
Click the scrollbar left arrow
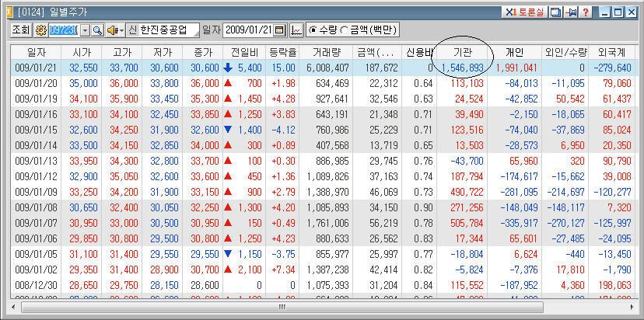coord(15,307)
